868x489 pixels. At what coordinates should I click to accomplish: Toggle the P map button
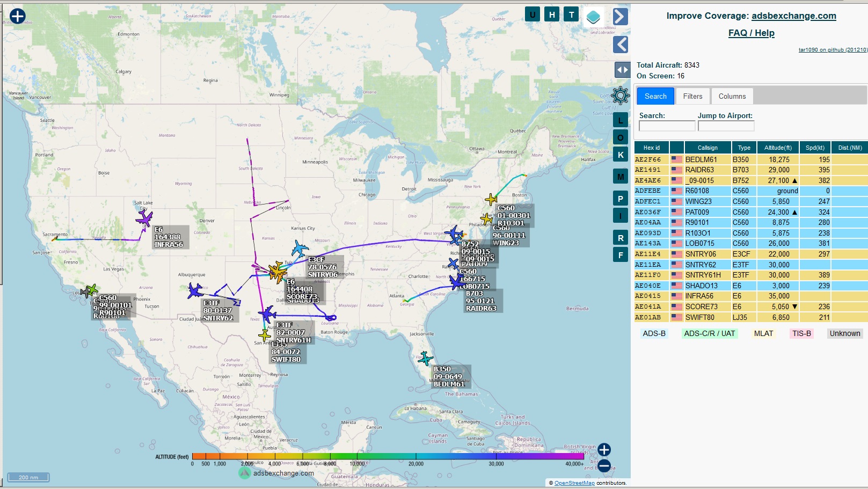click(621, 199)
